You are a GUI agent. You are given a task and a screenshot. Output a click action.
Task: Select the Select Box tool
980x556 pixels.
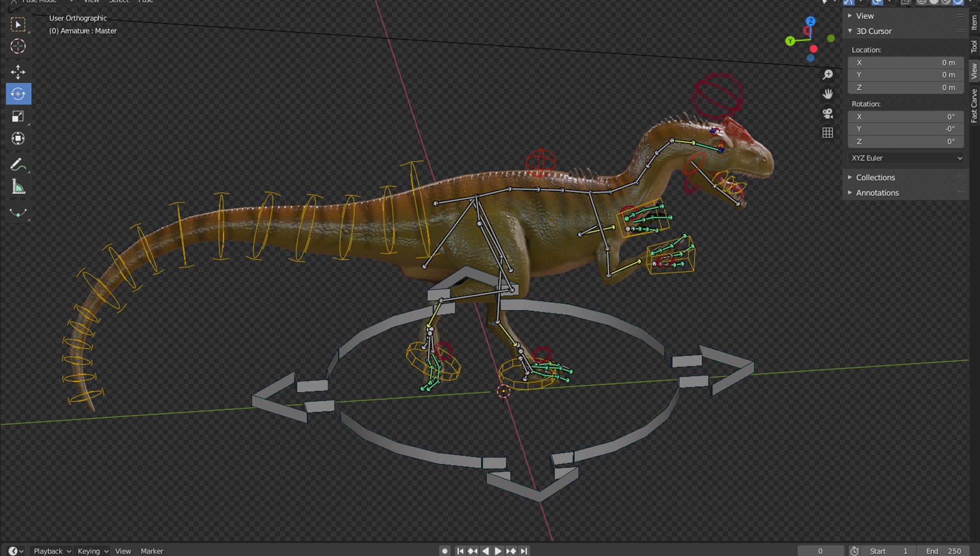[x=18, y=24]
